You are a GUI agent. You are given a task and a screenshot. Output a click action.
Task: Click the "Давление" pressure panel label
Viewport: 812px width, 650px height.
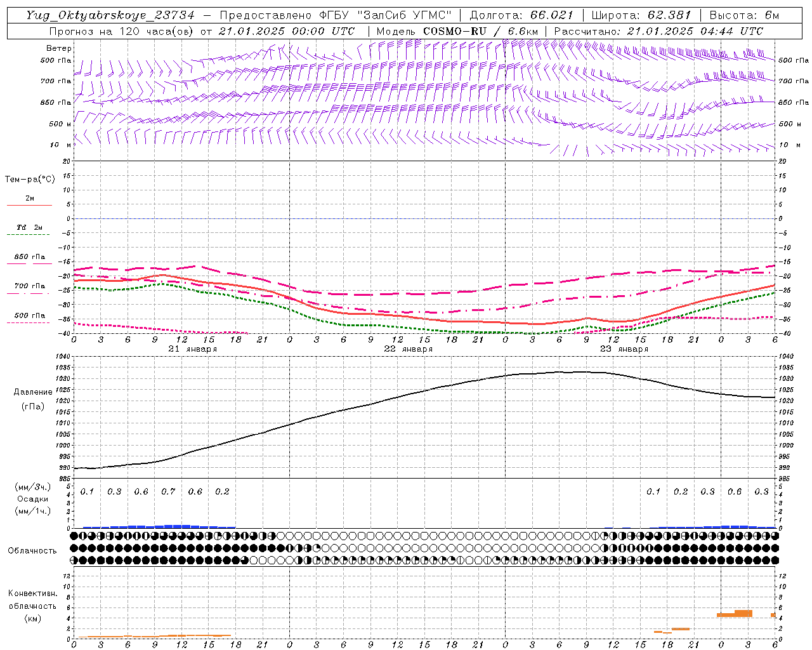click(33, 392)
